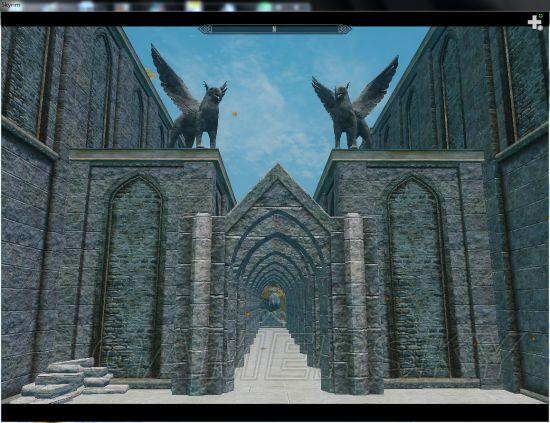Click the N marker on the compass
This screenshot has height=423, width=550.
[x=274, y=29]
